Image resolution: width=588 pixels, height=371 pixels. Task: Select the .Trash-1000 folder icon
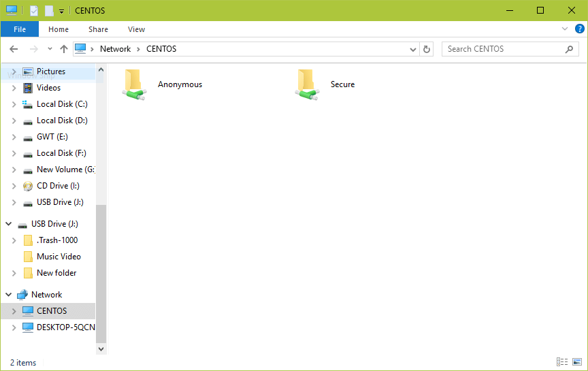[28, 240]
